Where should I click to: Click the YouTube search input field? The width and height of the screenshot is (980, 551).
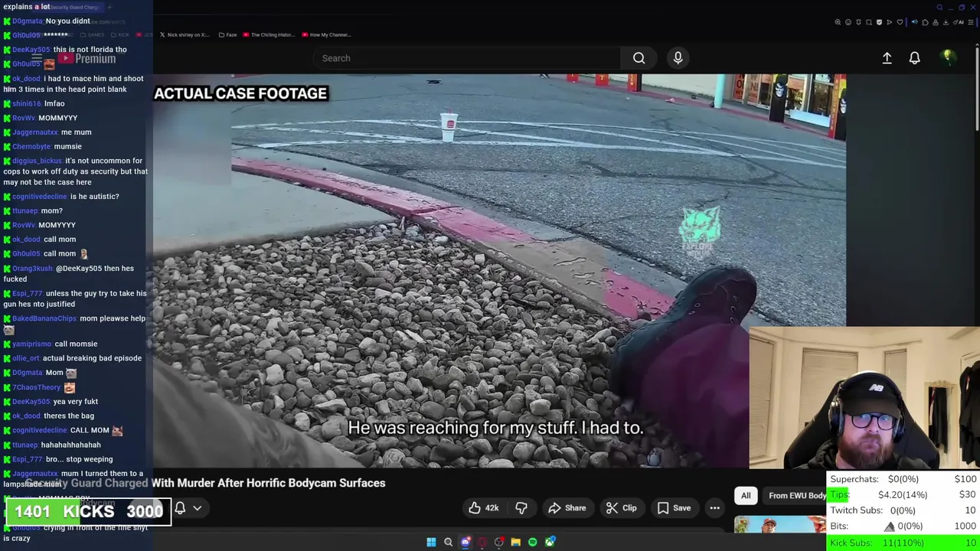467,58
